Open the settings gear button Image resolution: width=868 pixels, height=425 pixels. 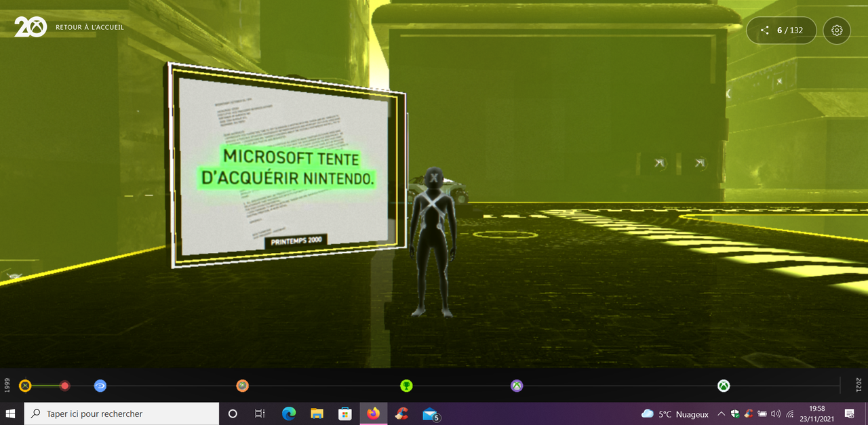pyautogui.click(x=837, y=31)
